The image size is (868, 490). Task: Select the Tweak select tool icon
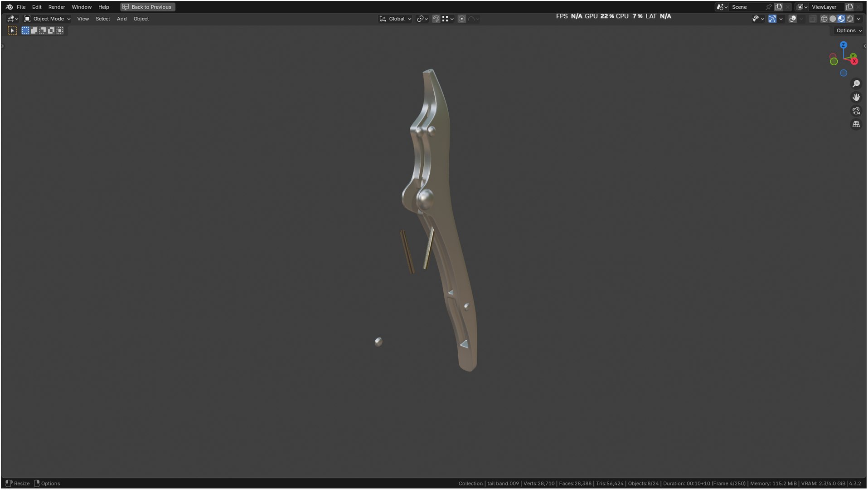pos(12,30)
